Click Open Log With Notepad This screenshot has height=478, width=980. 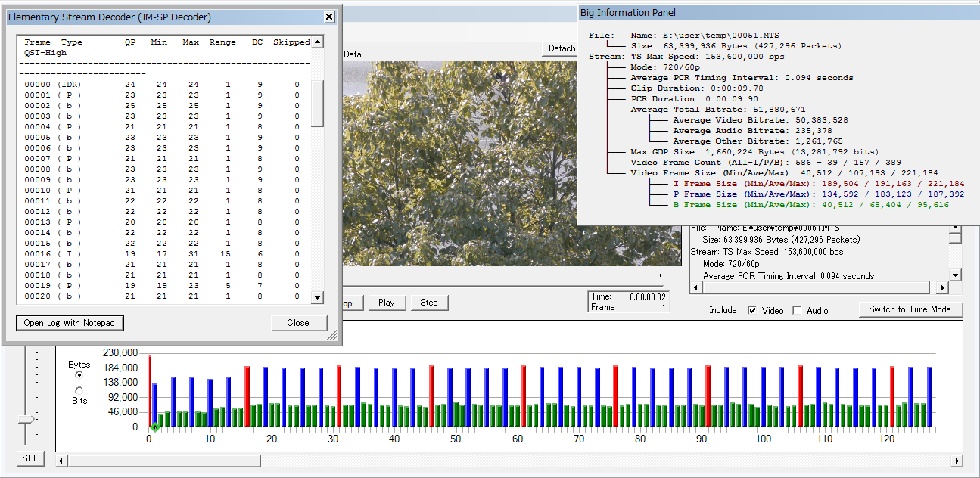(x=70, y=323)
